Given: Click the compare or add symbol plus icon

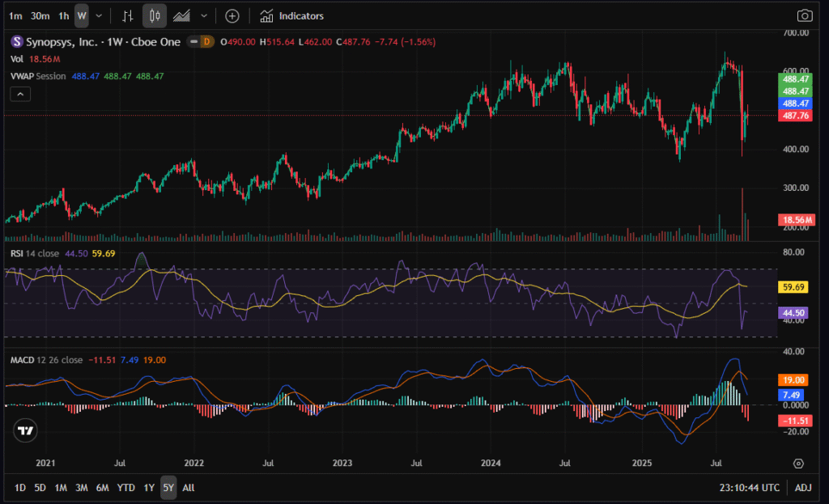Looking at the screenshot, I should tap(232, 15).
